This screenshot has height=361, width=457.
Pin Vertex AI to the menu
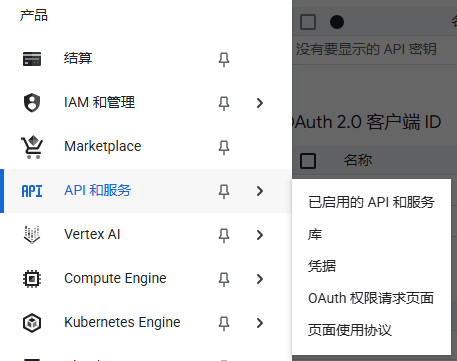click(224, 235)
